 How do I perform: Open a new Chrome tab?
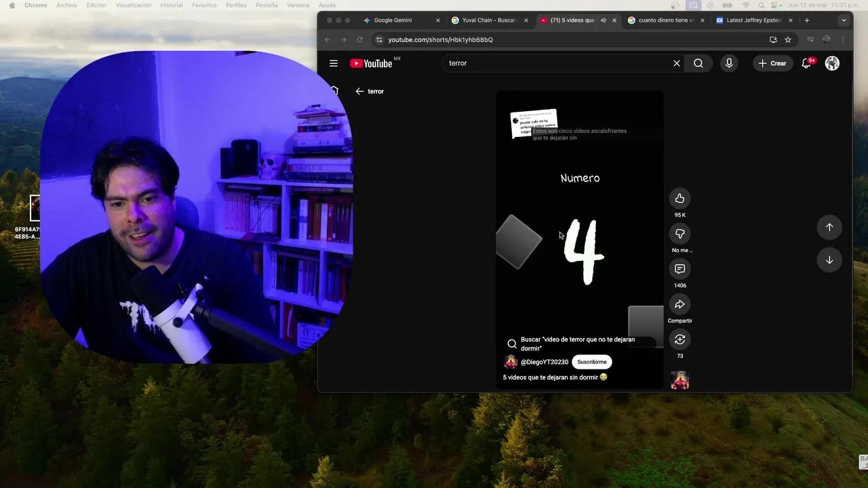pyautogui.click(x=807, y=20)
